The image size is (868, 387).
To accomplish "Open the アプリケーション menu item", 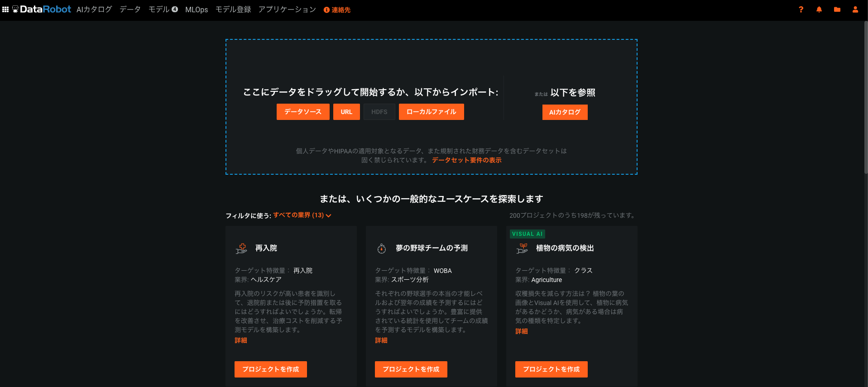I will 287,10.
